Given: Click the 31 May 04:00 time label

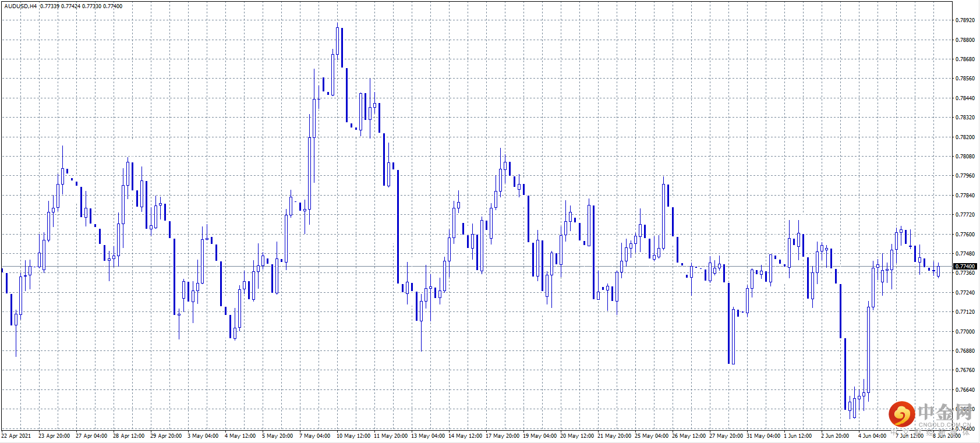Looking at the screenshot, I should pyautogui.click(x=763, y=436).
